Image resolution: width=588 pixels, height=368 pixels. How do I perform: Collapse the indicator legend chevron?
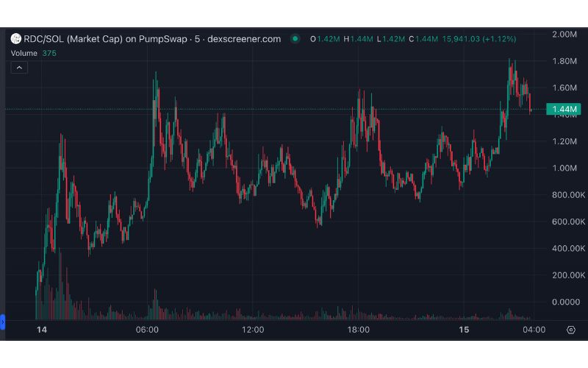click(19, 68)
